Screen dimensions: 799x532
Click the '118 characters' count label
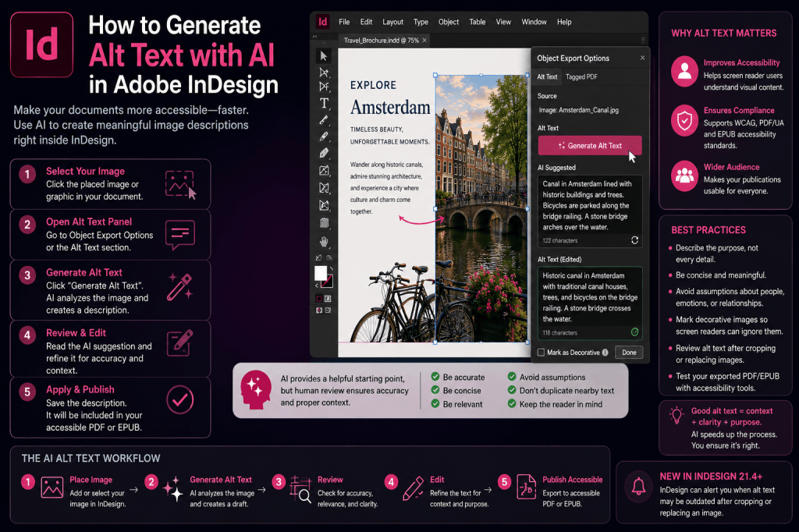pos(560,333)
